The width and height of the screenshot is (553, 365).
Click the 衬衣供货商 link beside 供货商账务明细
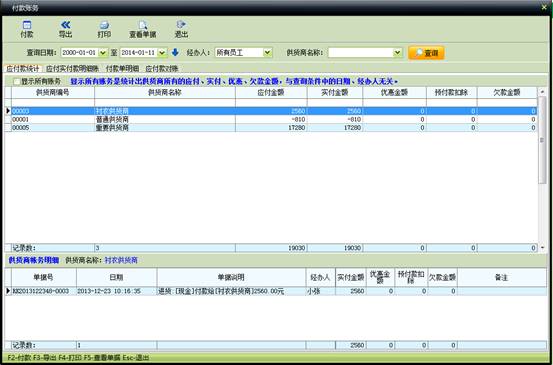pyautogui.click(x=121, y=260)
